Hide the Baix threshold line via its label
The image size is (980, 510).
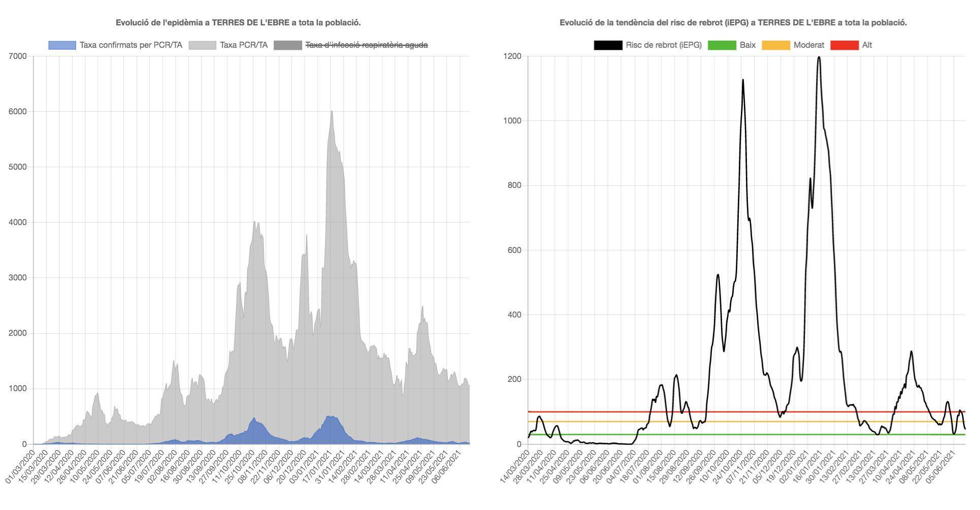click(x=747, y=45)
